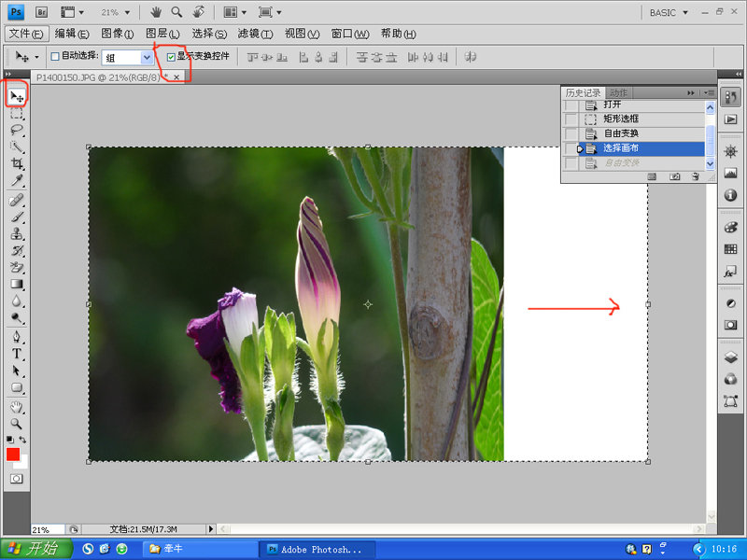This screenshot has height=560, width=747.
Task: Close the P1400150.JPG document tab
Action: pyautogui.click(x=176, y=77)
